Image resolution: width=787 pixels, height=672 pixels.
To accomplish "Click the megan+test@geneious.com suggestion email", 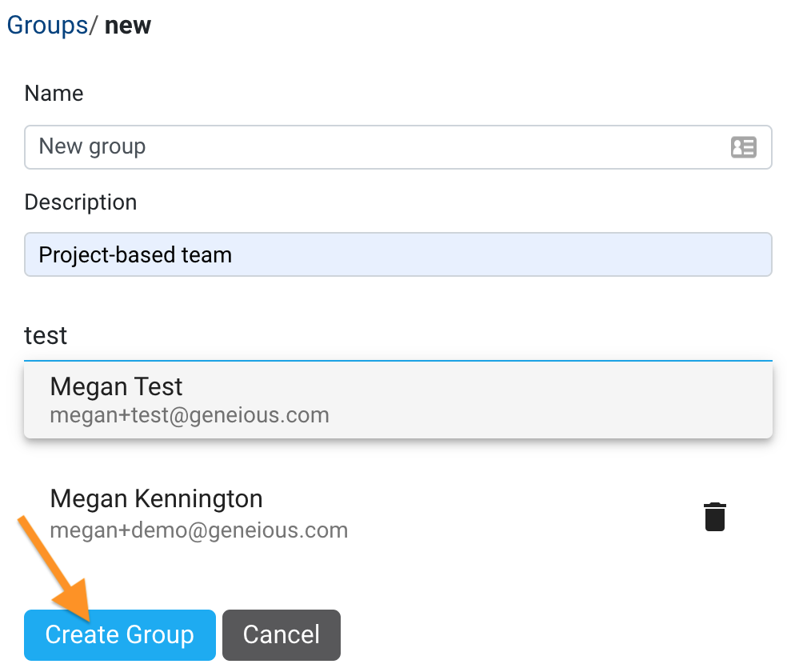I will 190,415.
